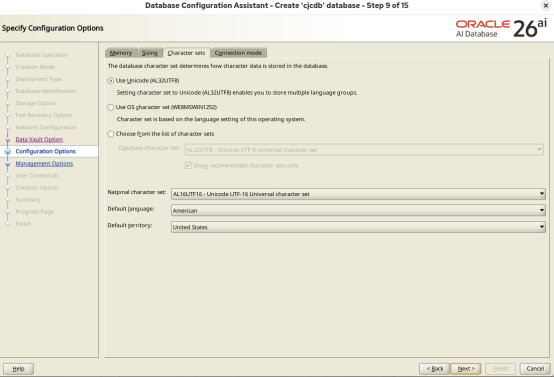Click the disabled Finish button
The image size is (554, 377).
[x=500, y=369]
